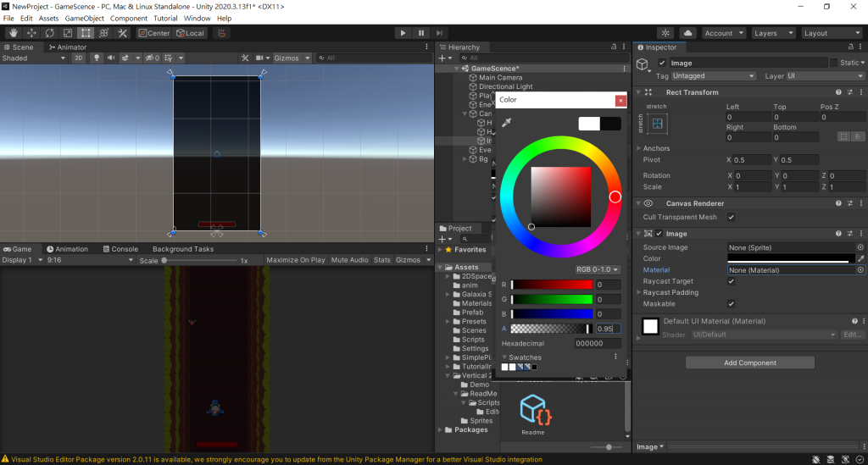This screenshot has height=465, width=868.
Task: Click the stretch anchor preset icon
Action: (658, 124)
